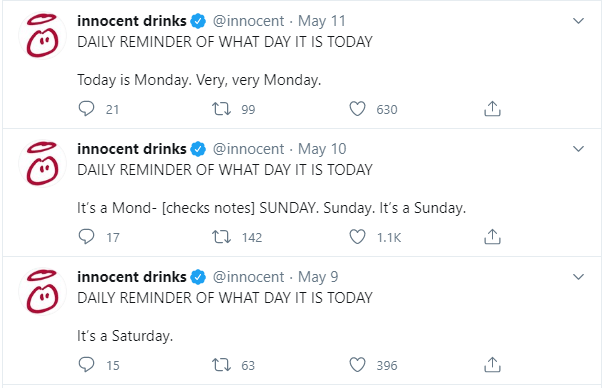Open the May 11 timestamp link
This screenshot has height=388, width=607.
[321, 21]
